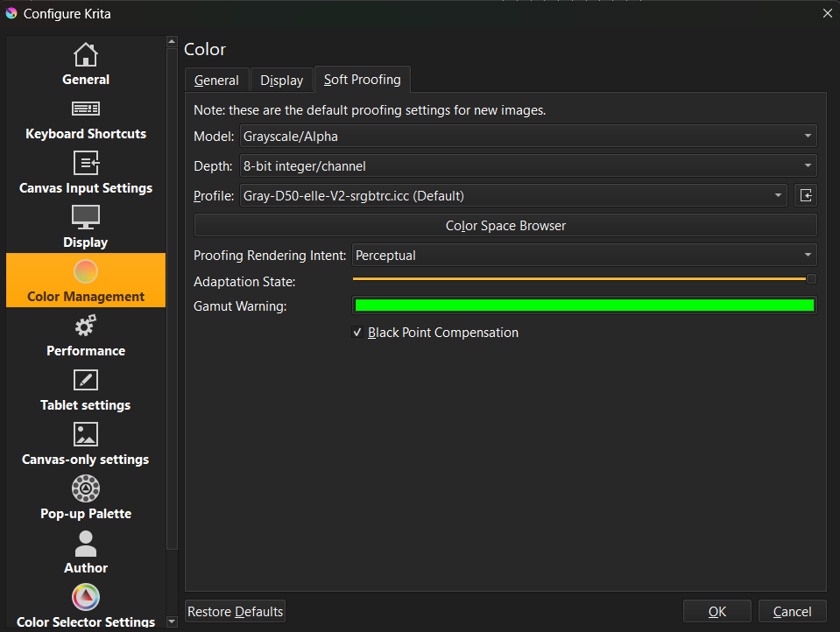Viewport: 840px width, 632px height.
Task: Open Canvas-only settings icon
Action: click(x=86, y=434)
